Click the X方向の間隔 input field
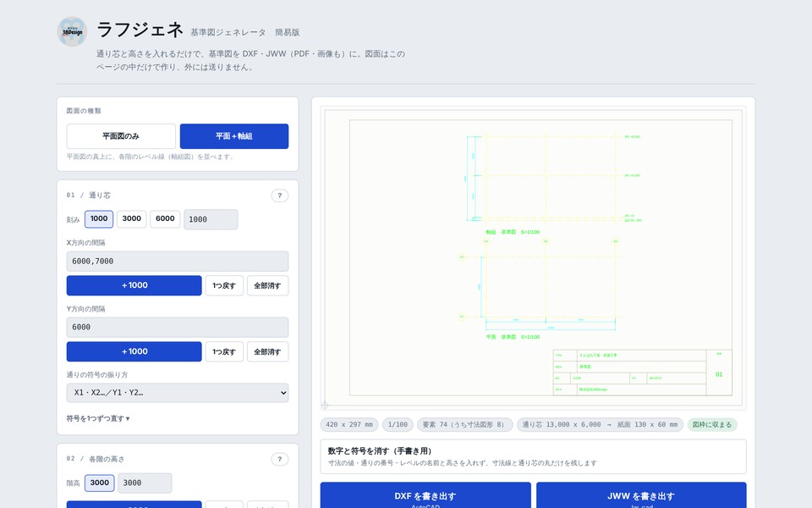This screenshot has height=508, width=812. (178, 262)
